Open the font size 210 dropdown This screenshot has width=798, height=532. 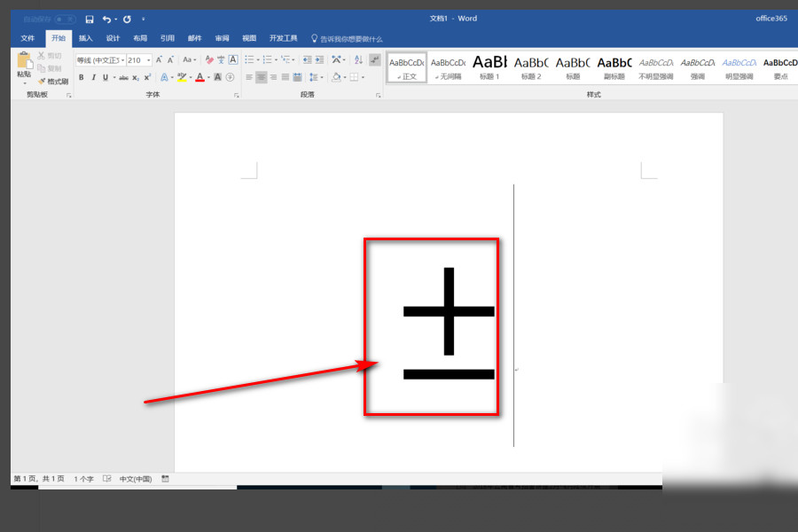coord(149,60)
